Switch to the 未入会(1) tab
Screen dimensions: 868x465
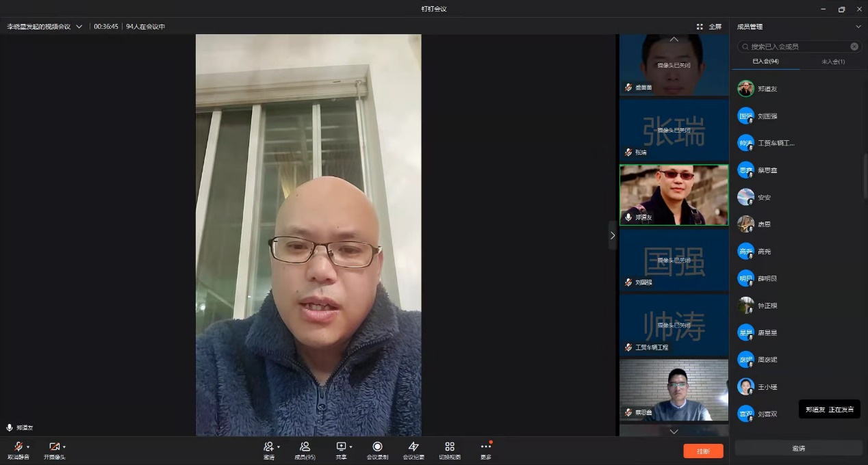tap(832, 62)
